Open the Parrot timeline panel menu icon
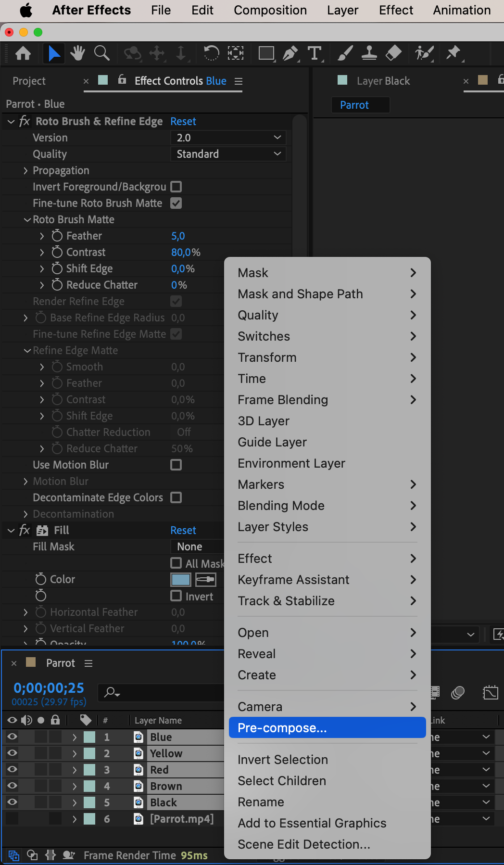Viewport: 504px width, 865px height. click(88, 663)
